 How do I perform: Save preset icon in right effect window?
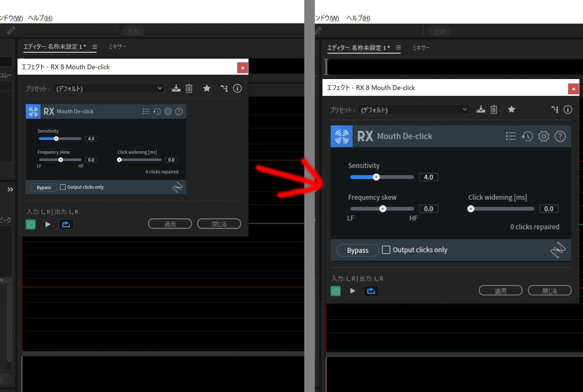(x=481, y=109)
